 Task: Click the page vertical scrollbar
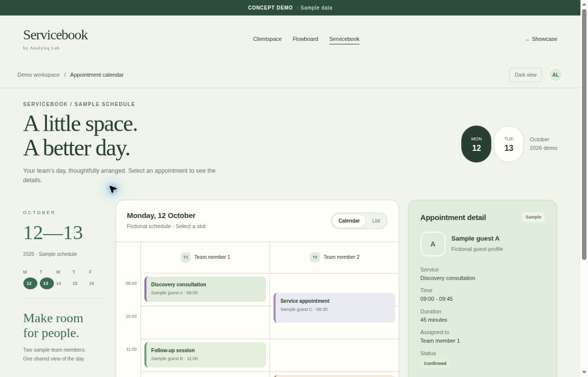584,134
